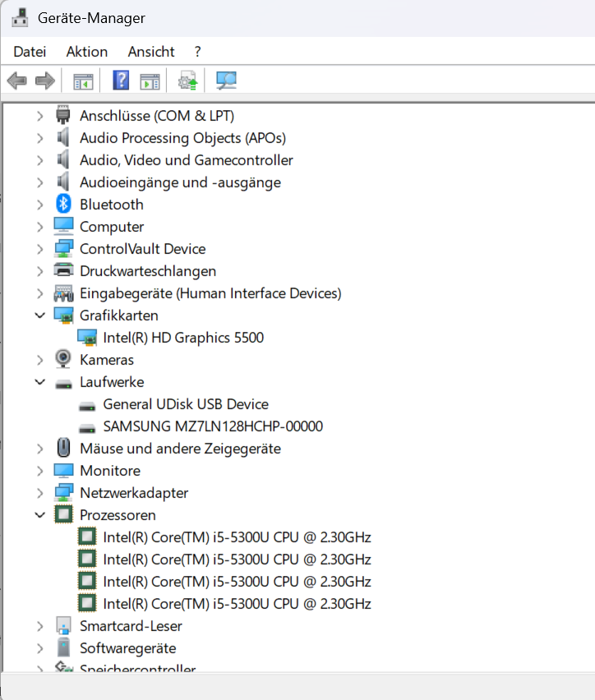Click the Anschlüsse port connector icon
Screen dimensions: 595x700
[x=63, y=115]
